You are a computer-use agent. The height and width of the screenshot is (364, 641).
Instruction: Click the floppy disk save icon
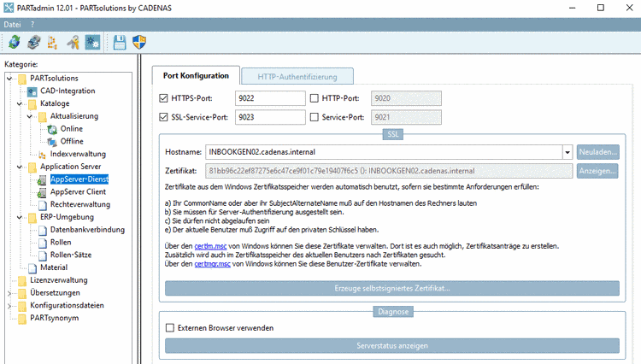click(x=120, y=42)
